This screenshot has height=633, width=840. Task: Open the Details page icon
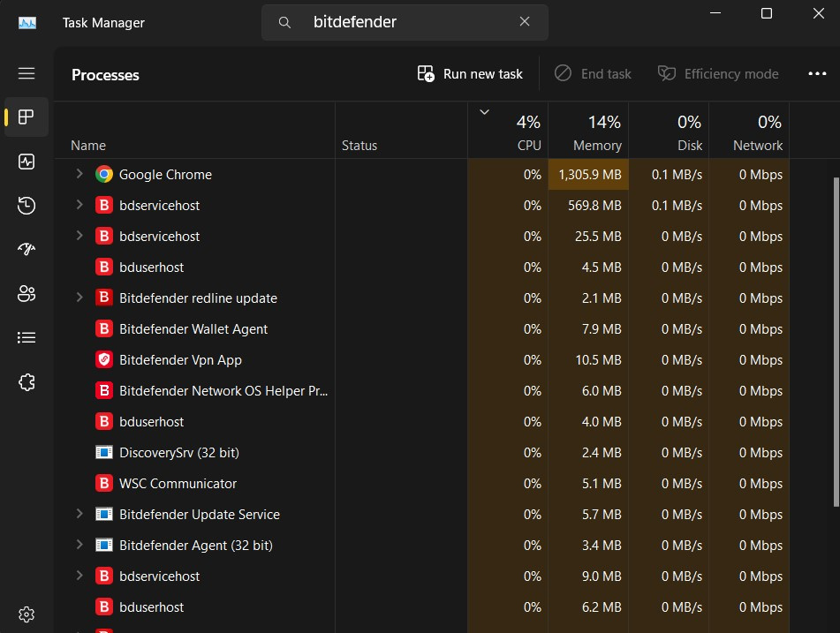[26, 337]
